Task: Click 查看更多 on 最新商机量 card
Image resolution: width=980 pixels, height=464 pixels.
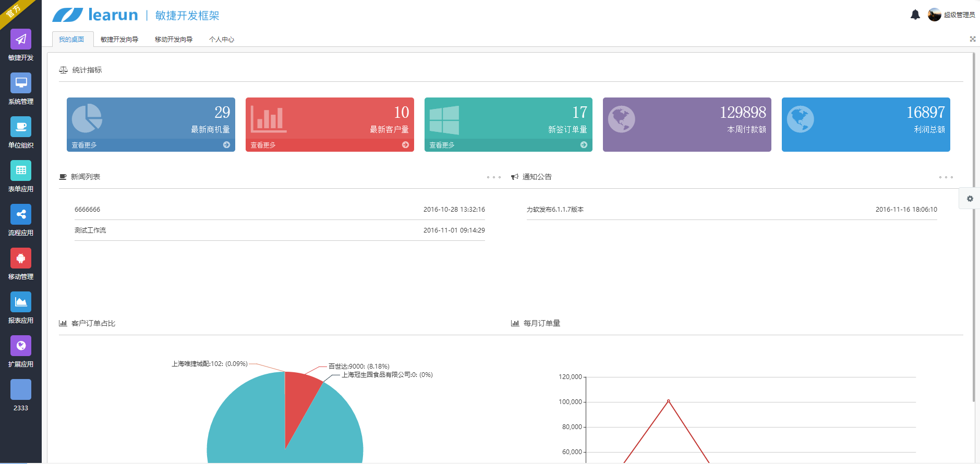Action: click(84, 145)
